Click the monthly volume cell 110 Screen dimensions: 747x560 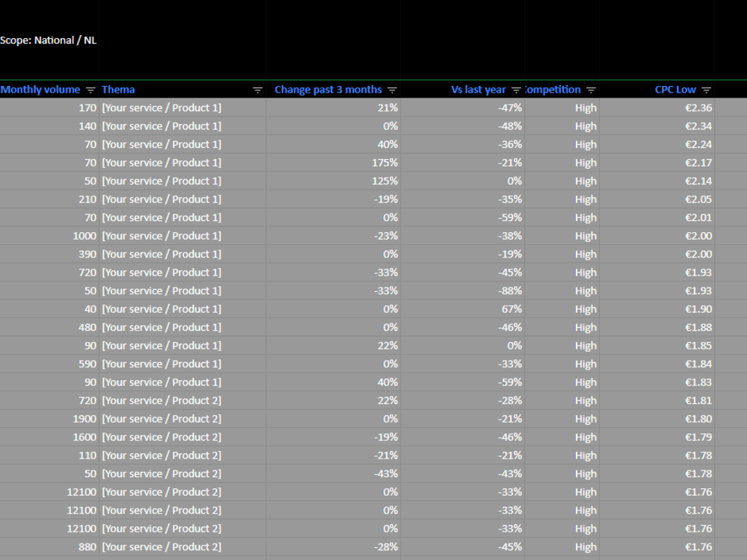(x=49, y=455)
